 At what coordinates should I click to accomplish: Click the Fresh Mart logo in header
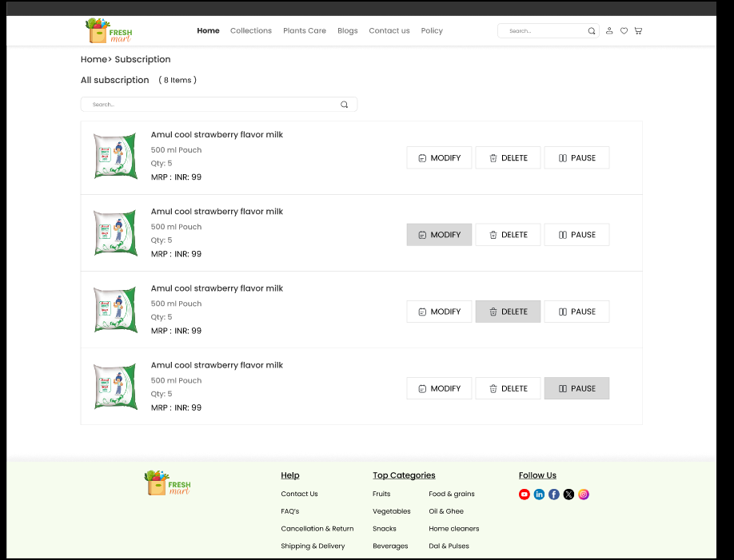109,30
